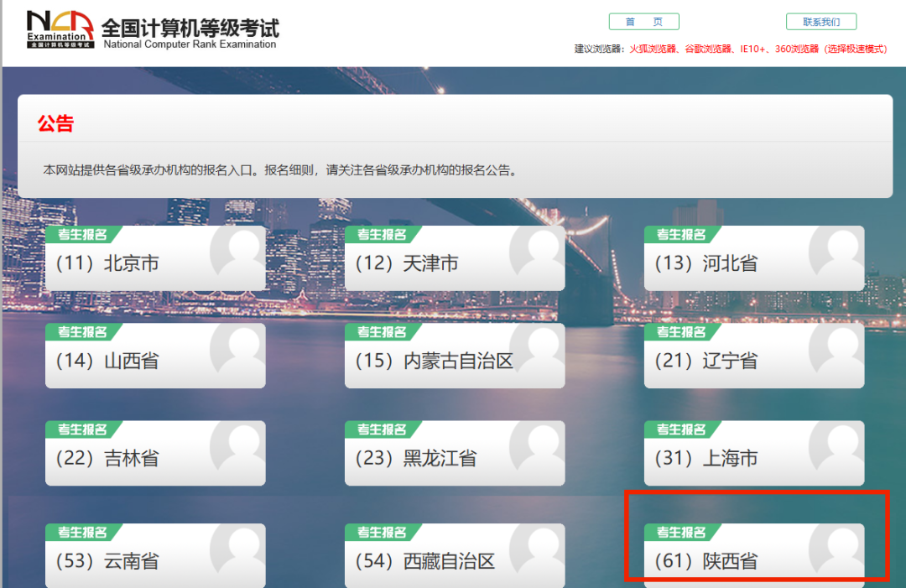Click the avatar icon on 天津市 card
906x588 pixels.
[537, 252]
